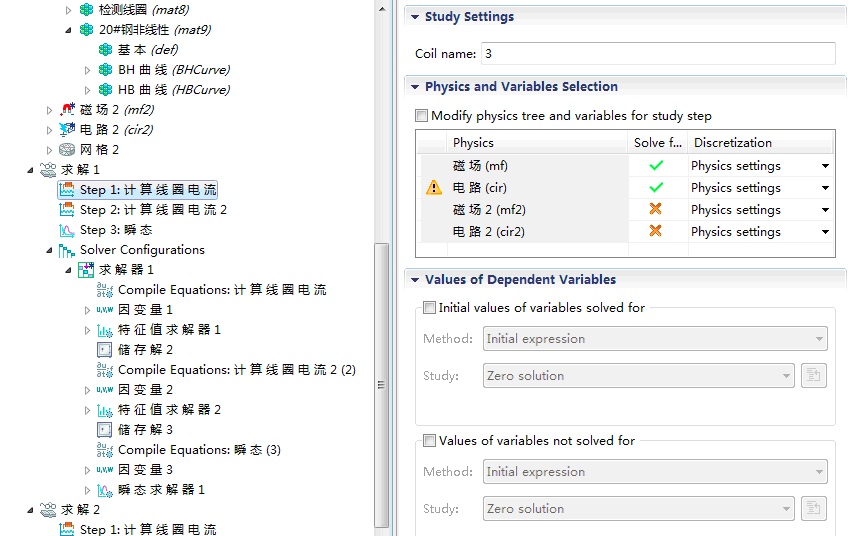
Task: Select Step 2: 计算线圈电流 2 in tree
Action: tap(153, 209)
